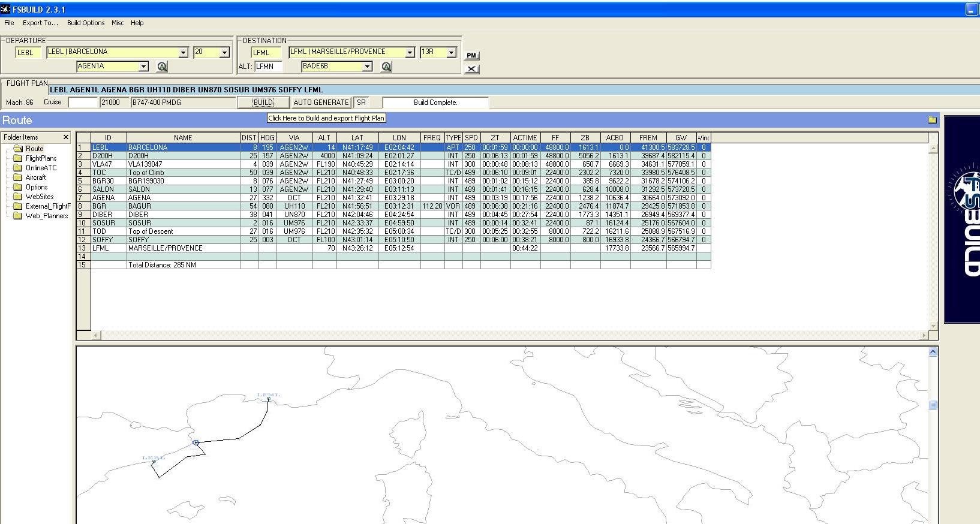Open the Build Options menu
Screen dimensions: 980x524
coord(86,23)
